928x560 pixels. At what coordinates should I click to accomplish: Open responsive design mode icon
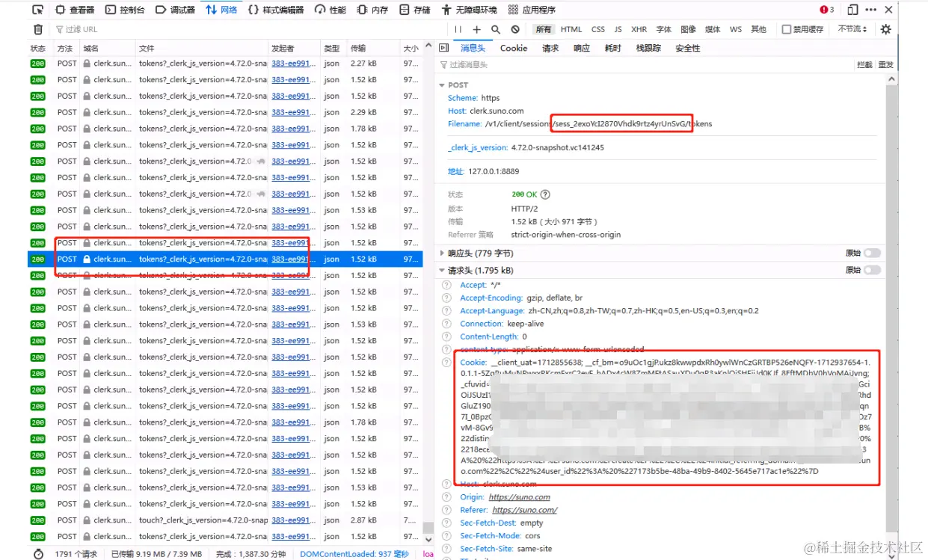click(x=852, y=10)
